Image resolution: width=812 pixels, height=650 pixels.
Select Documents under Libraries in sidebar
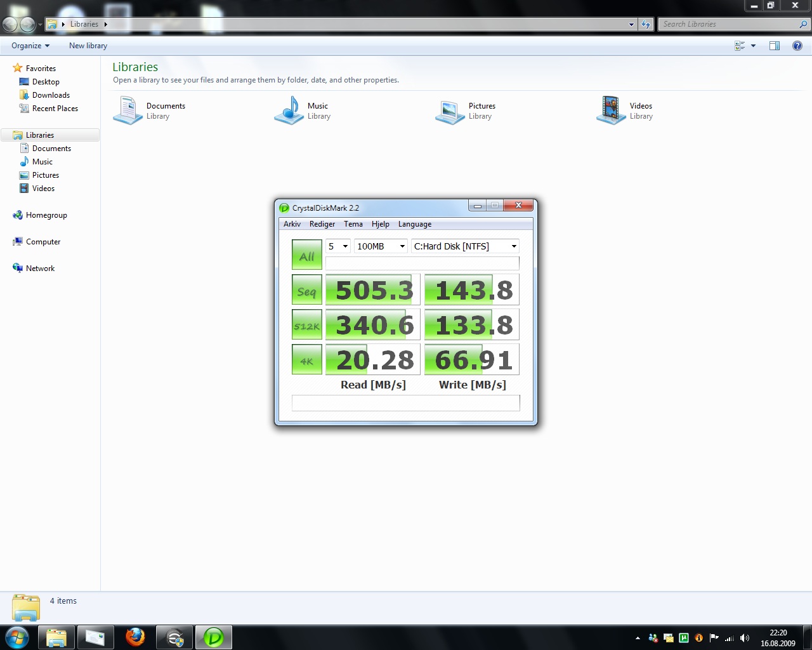click(x=51, y=149)
